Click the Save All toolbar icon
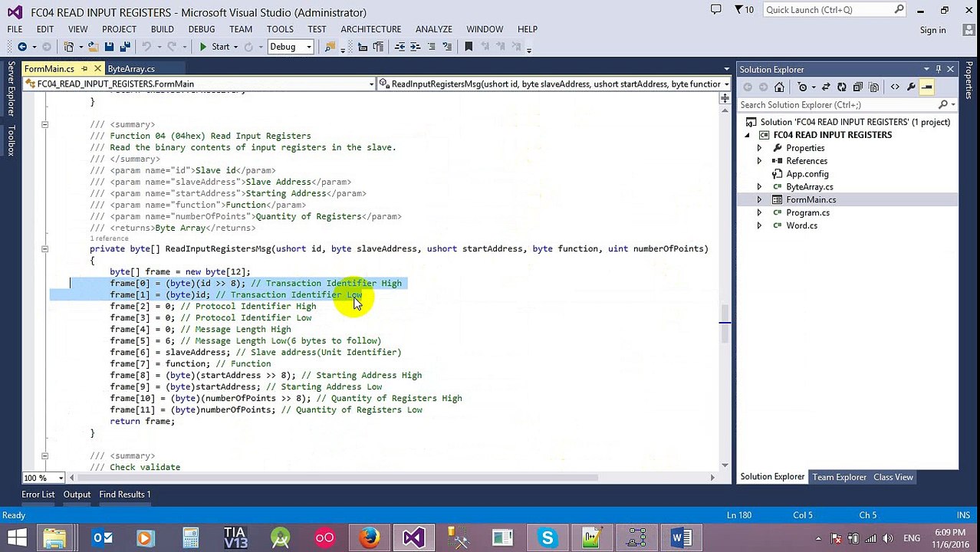The height and width of the screenshot is (552, 980). [125, 47]
